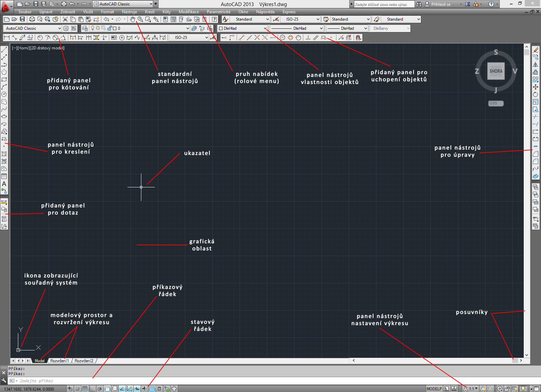
Task: Click the GSS coordinate system button under ViewCube
Action: pyautogui.click(x=496, y=103)
